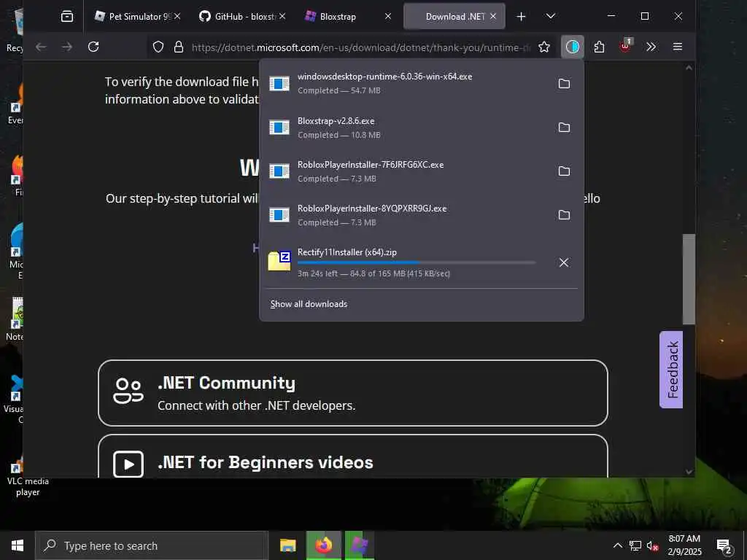Open Windows Start menu

coord(18,545)
